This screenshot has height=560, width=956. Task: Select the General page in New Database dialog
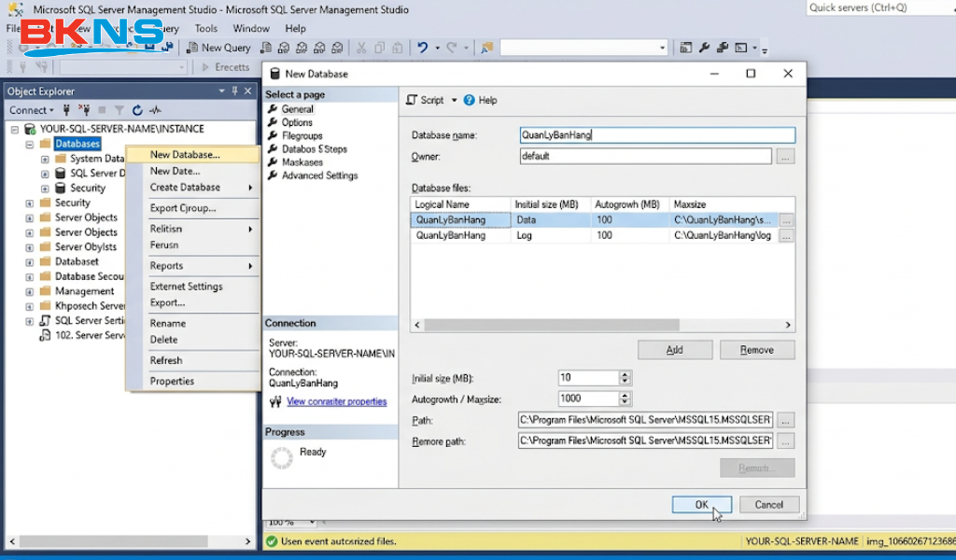[x=298, y=109]
